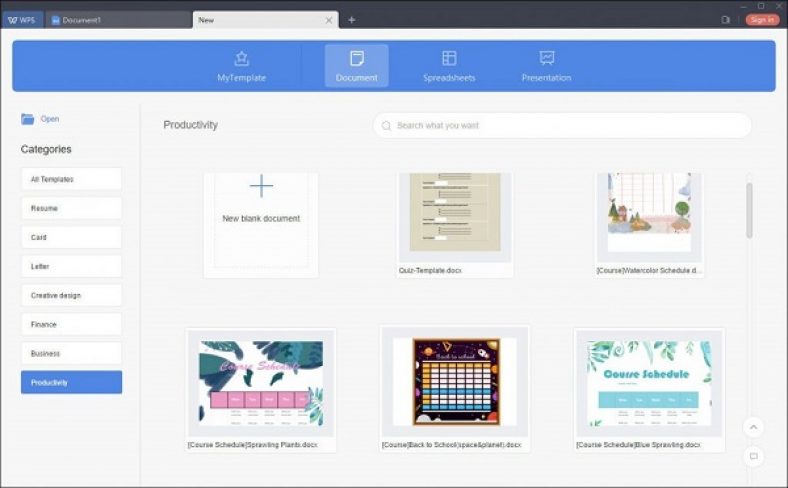Screen dimensions: 788x488
Task: Switch to Spreadsheets templates icon
Action: pyautogui.click(x=449, y=58)
